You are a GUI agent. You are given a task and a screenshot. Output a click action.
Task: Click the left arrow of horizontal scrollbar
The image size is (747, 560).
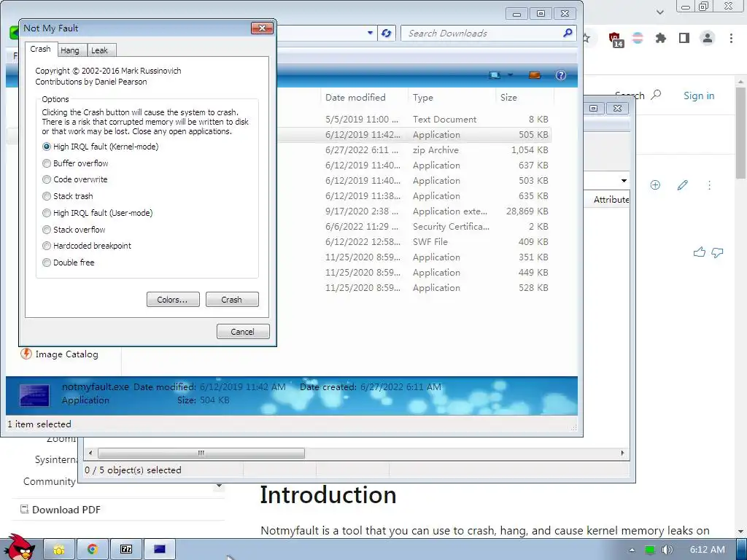pos(90,453)
